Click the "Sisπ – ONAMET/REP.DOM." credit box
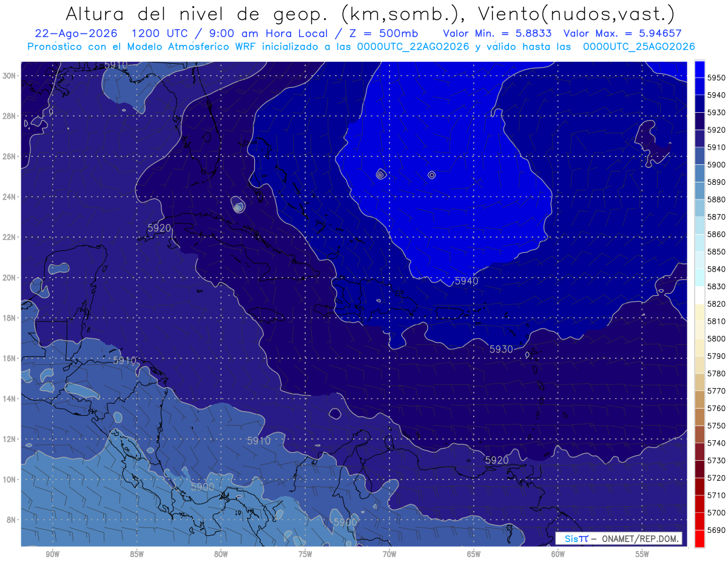Screen dimensions: 728x562 tap(619, 538)
